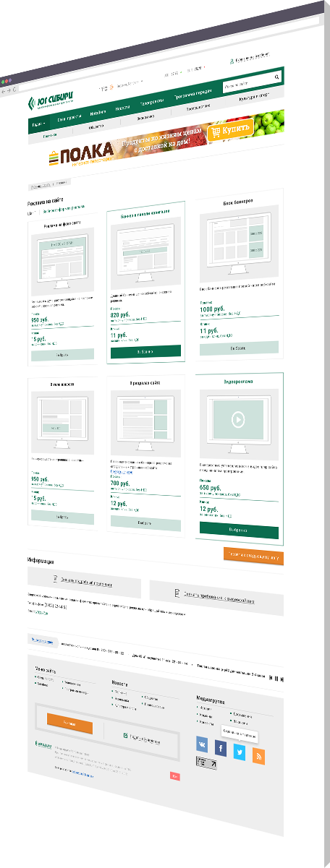Click inside the site search field

[247, 82]
